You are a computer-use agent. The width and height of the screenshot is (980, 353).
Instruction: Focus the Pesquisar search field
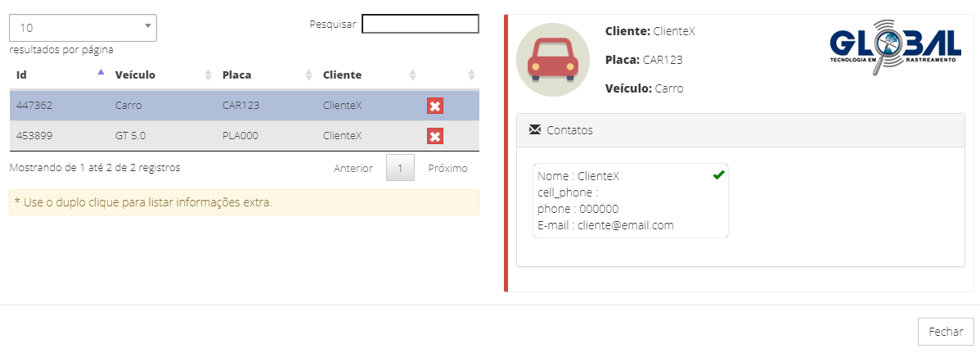[420, 24]
